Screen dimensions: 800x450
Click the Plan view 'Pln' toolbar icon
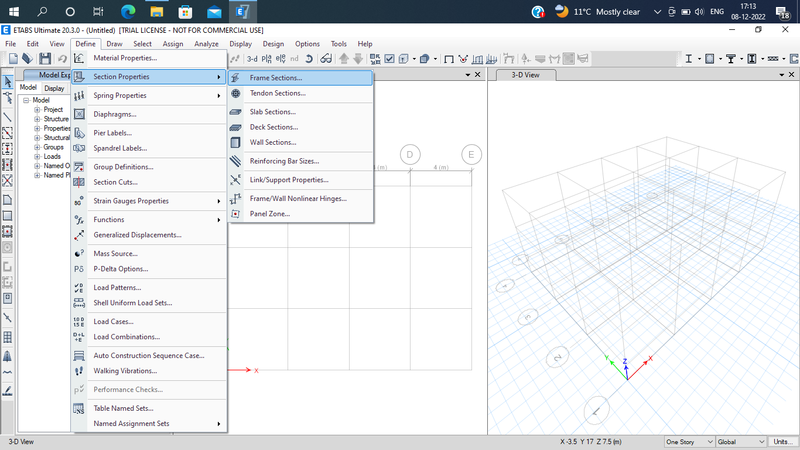point(266,59)
